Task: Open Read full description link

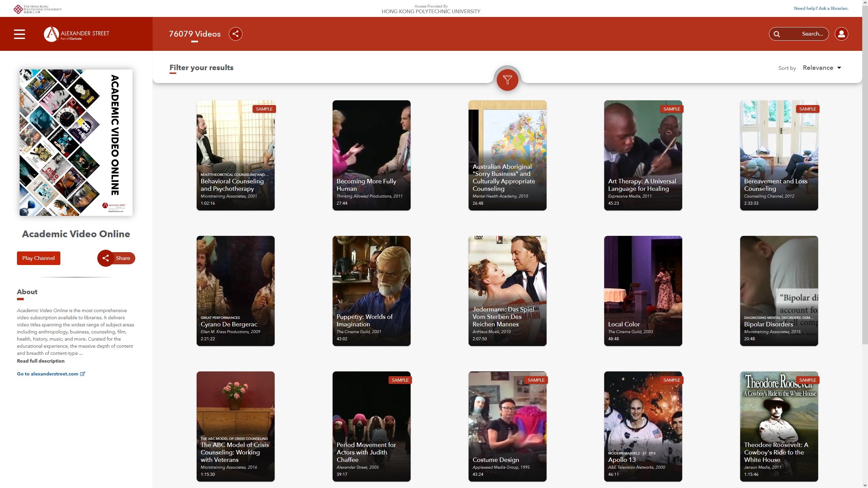Action: 41,361
